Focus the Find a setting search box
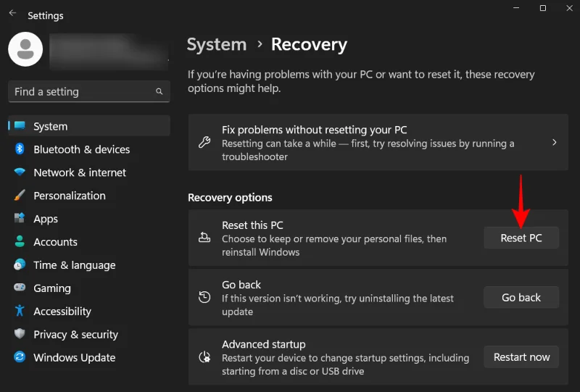 coord(89,91)
